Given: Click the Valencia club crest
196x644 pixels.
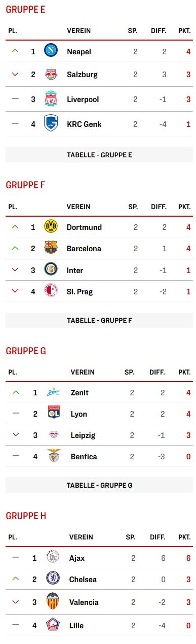Looking at the screenshot, I should point(53,602).
